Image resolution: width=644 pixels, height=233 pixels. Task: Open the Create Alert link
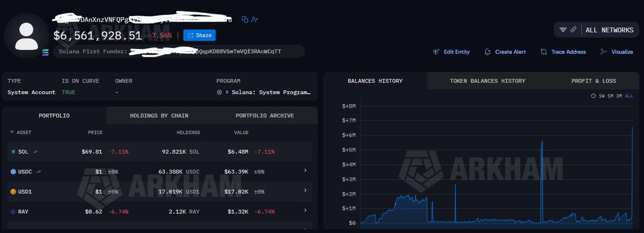tap(510, 52)
